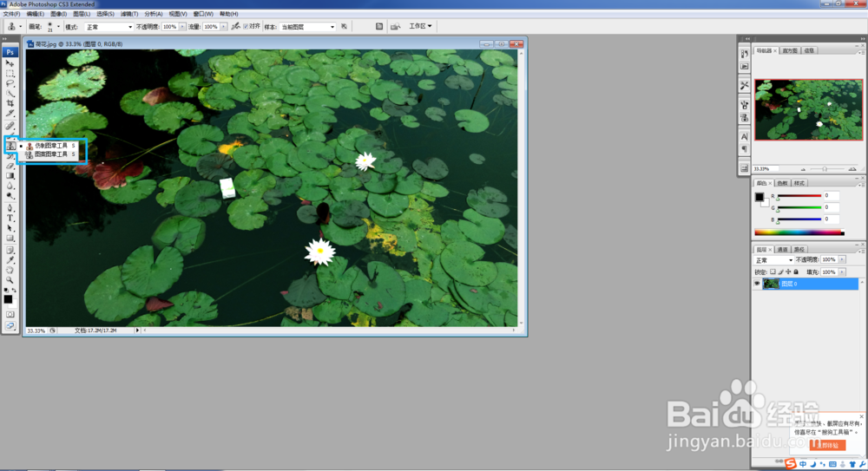Image resolution: width=868 pixels, height=471 pixels.
Task: Expand the 不透明度 opacity arrow in options bar
Action: 182,27
